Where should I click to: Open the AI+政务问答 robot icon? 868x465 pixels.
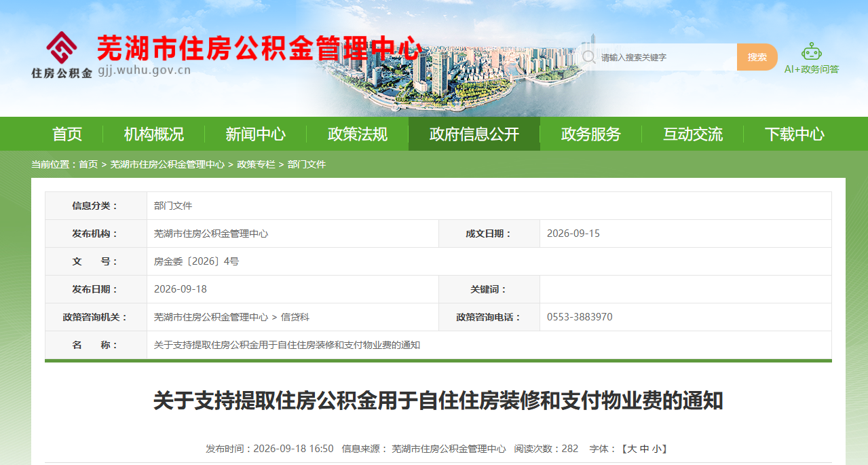[x=811, y=52]
